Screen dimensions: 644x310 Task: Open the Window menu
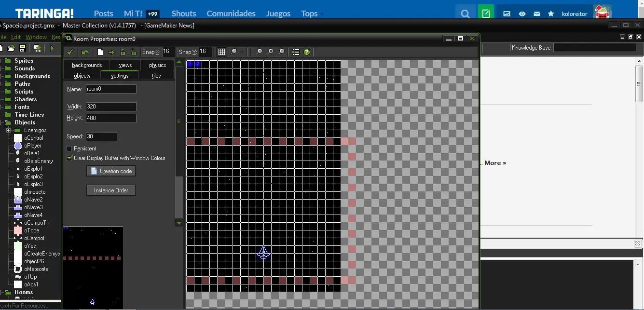coord(36,37)
